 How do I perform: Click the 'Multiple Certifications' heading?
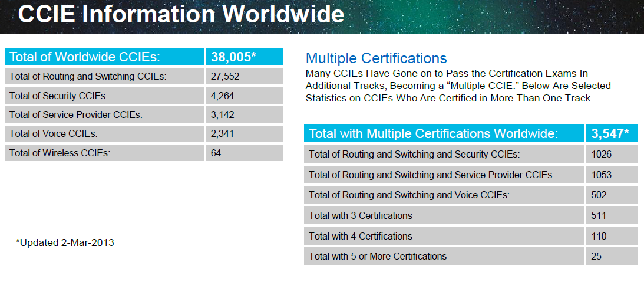376,58
